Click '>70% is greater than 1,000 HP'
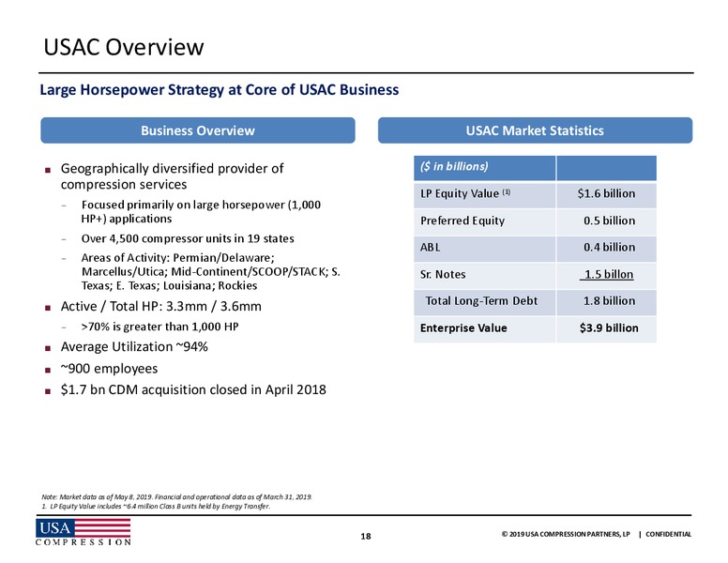Viewport: 728px width, 563px height. (159, 327)
